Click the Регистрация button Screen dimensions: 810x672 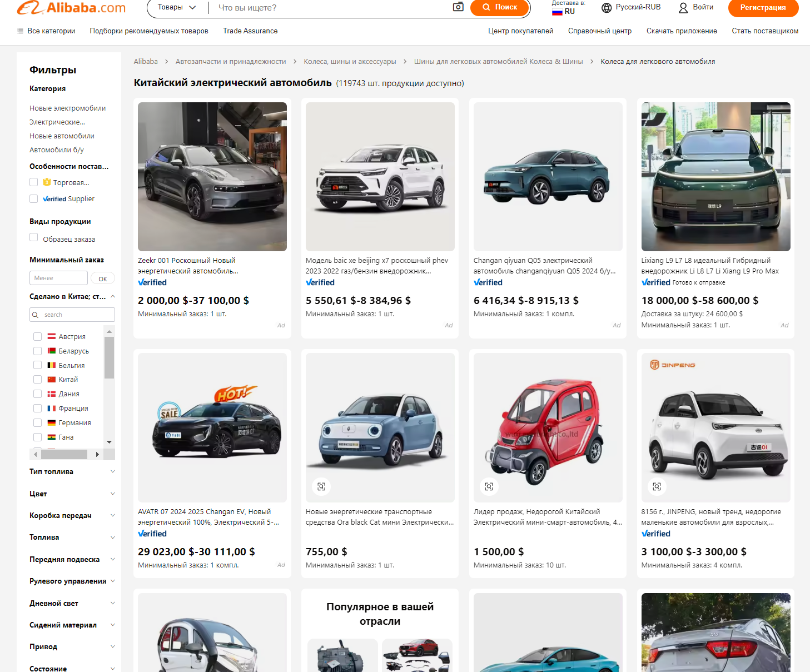tap(763, 8)
